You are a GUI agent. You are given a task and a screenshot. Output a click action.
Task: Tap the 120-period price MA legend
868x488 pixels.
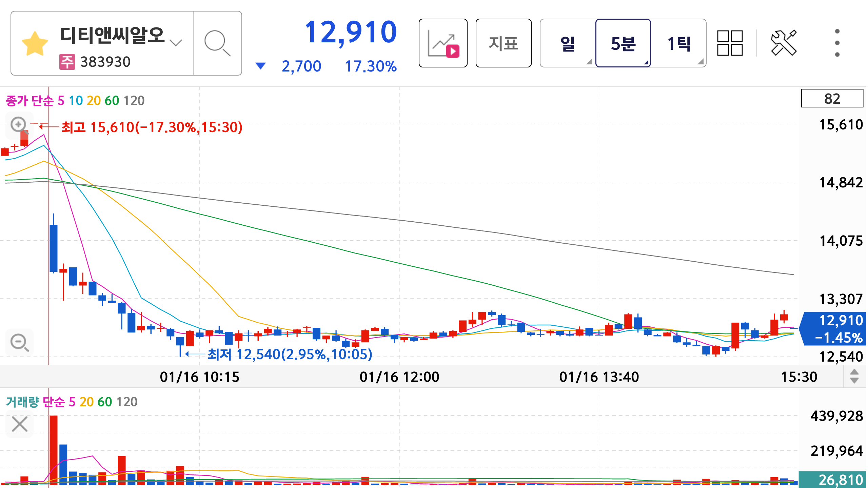click(x=134, y=101)
